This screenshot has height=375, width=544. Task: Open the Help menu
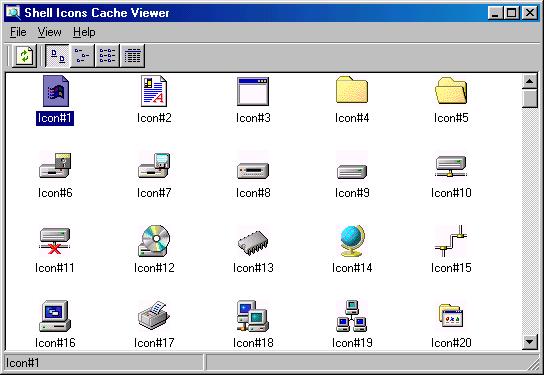tap(84, 32)
